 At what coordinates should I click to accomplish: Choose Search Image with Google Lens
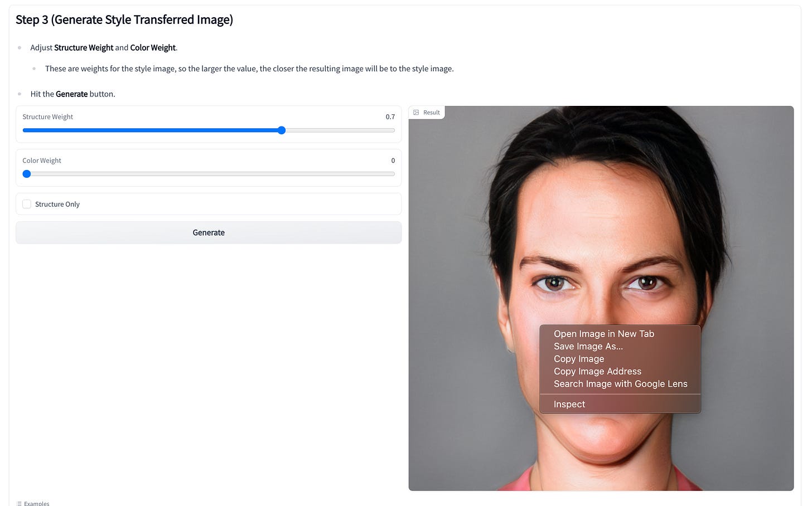pos(621,383)
